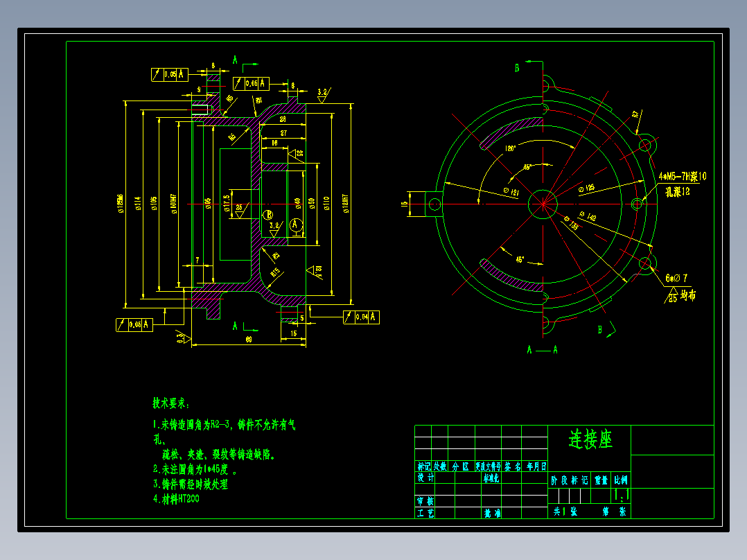Image resolution: width=747 pixels, height=560 pixels.
Task: Click the 1:1 scale value cell
Action: pyautogui.click(x=621, y=496)
